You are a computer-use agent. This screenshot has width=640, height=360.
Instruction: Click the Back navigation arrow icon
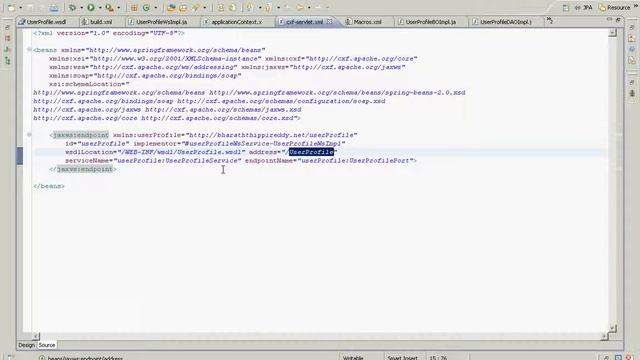pyautogui.click(x=300, y=7)
